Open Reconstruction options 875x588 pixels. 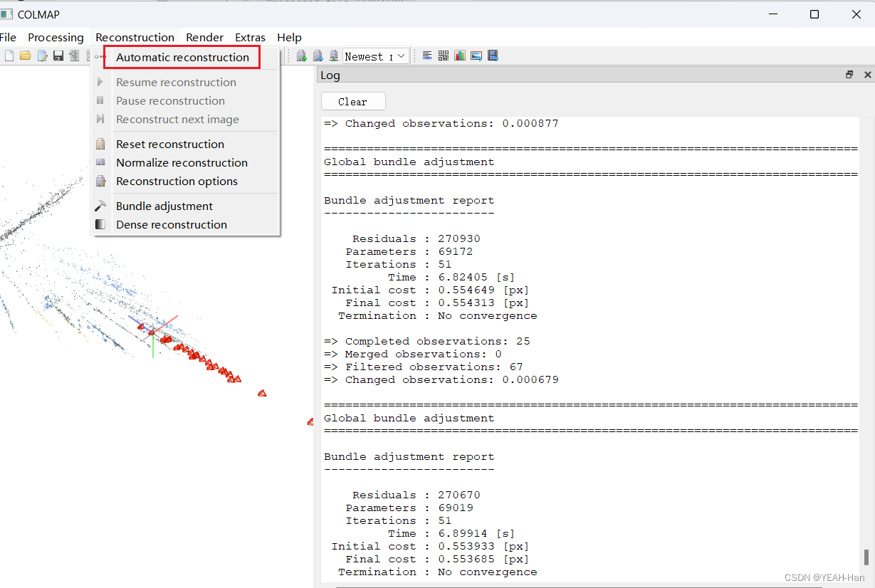pyautogui.click(x=185, y=181)
